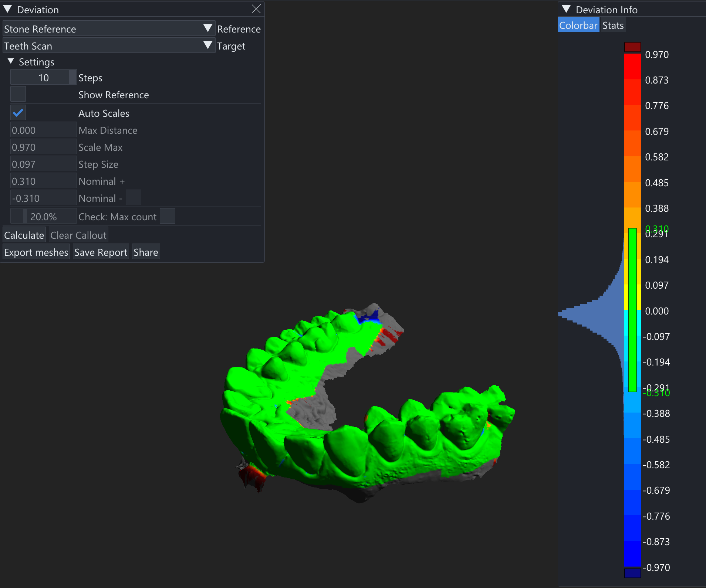Disable the Auto Scales checkbox
Screen dimensions: 706x588
point(18,113)
